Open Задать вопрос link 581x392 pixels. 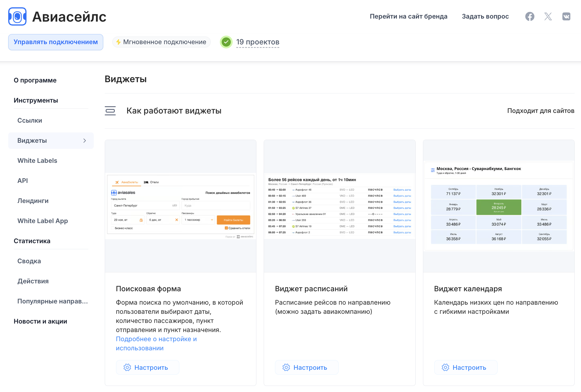pyautogui.click(x=485, y=16)
